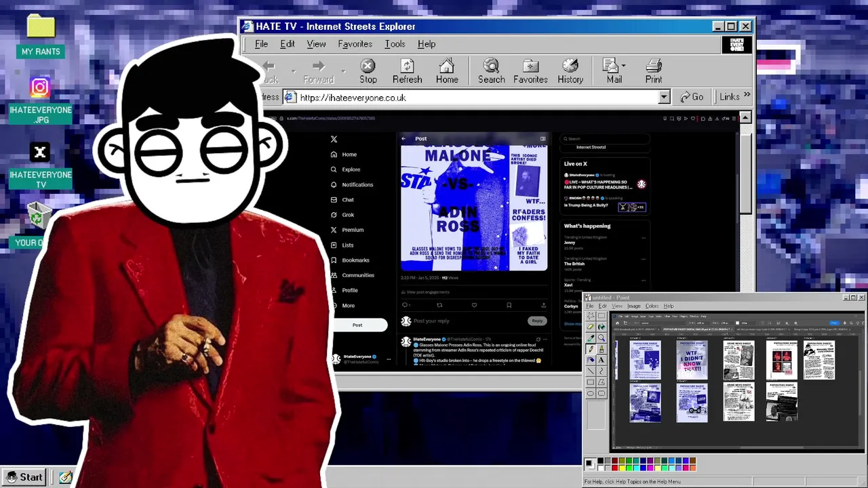The width and height of the screenshot is (868, 488).
Task: Select the Text tool in Paint
Action: (x=601, y=360)
